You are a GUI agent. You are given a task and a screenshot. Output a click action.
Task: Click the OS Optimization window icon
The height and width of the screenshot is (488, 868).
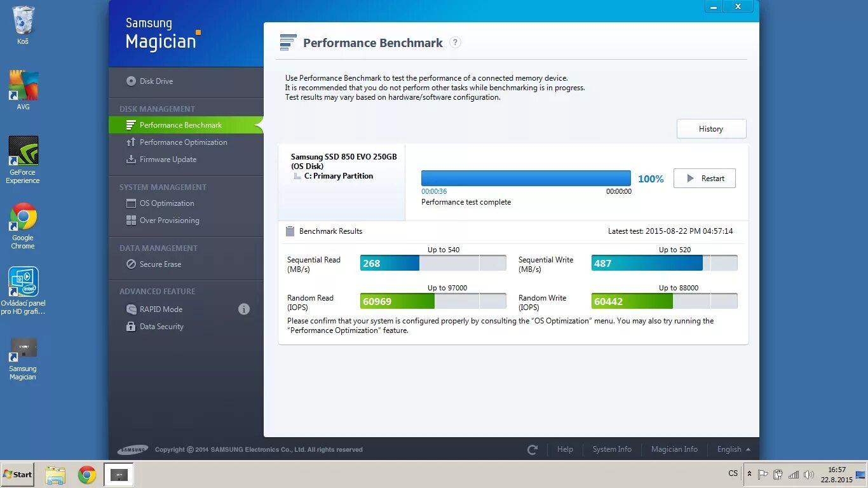coord(131,203)
